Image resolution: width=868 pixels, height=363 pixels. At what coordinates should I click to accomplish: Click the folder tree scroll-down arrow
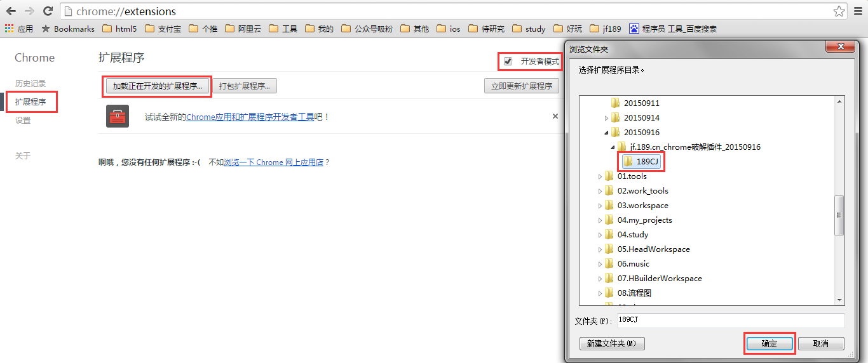(839, 300)
